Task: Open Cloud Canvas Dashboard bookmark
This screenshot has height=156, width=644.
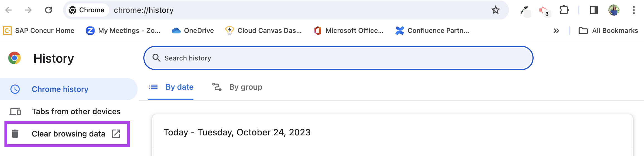Action: [x=263, y=31]
